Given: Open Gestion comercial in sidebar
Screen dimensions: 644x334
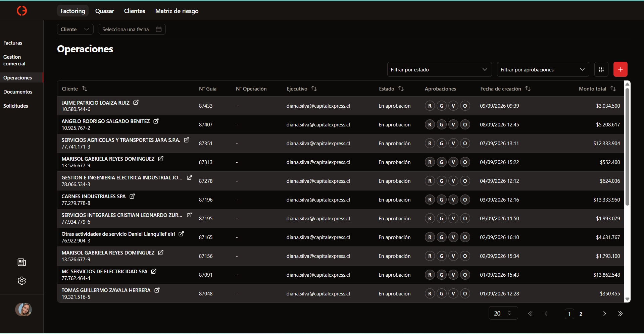Looking at the screenshot, I should [x=14, y=60].
